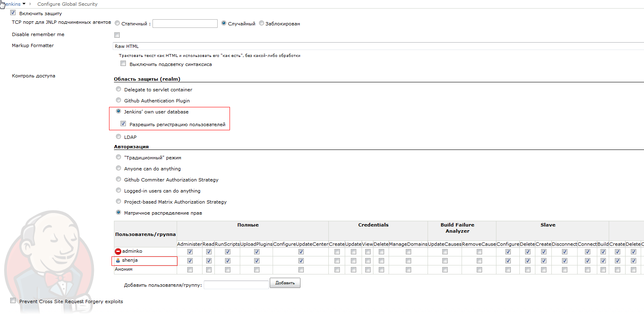Select "Традиционный" режим authorization
The width and height of the screenshot is (644, 315).
point(118,157)
